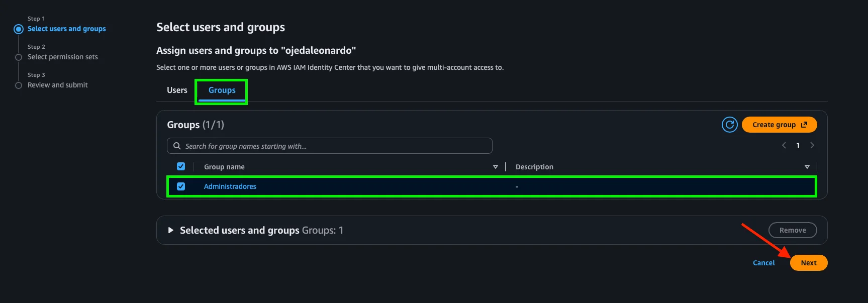The width and height of the screenshot is (868, 303).
Task: Click page number 1 in pagination
Action: 798,145
